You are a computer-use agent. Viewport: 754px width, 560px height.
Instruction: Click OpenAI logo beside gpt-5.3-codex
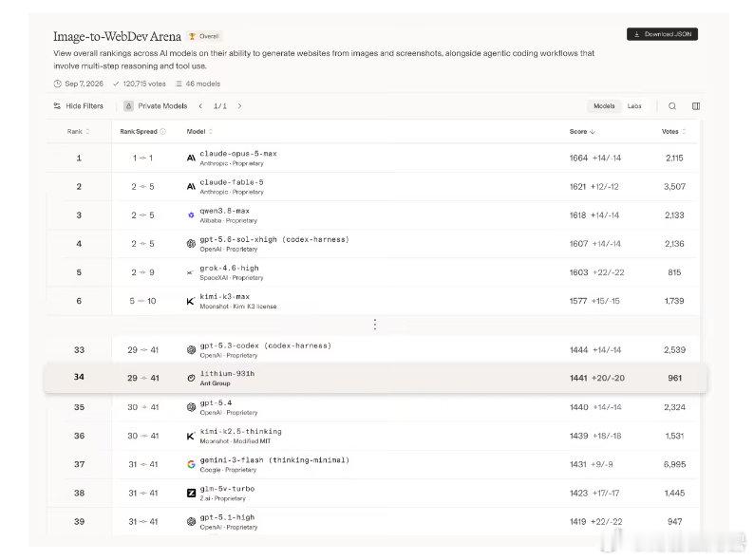coord(191,350)
